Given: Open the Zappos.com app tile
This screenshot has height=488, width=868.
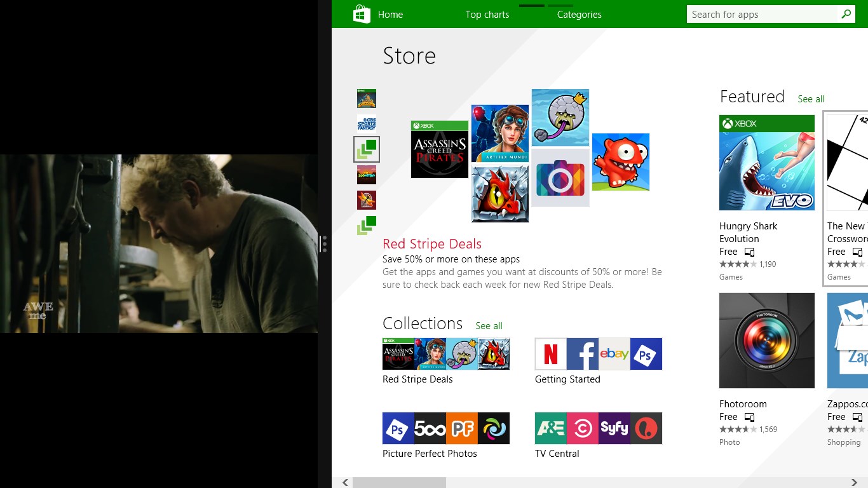Looking at the screenshot, I should [848, 341].
